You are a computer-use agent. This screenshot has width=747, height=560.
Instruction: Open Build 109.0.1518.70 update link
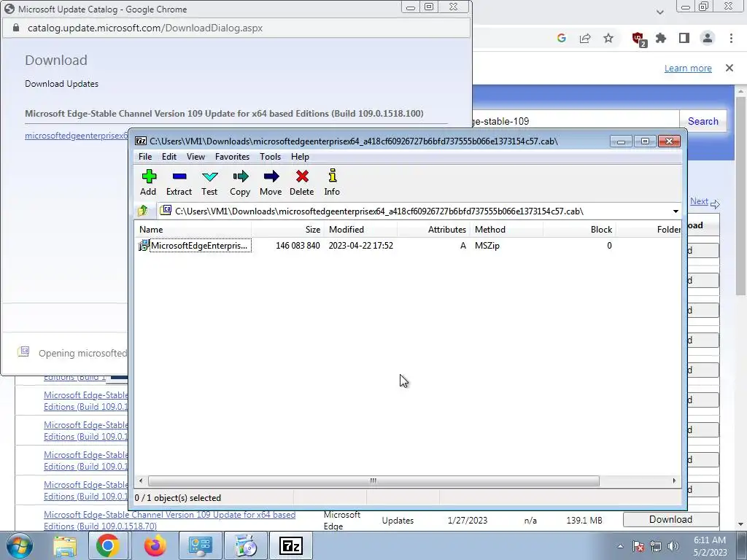(x=169, y=521)
